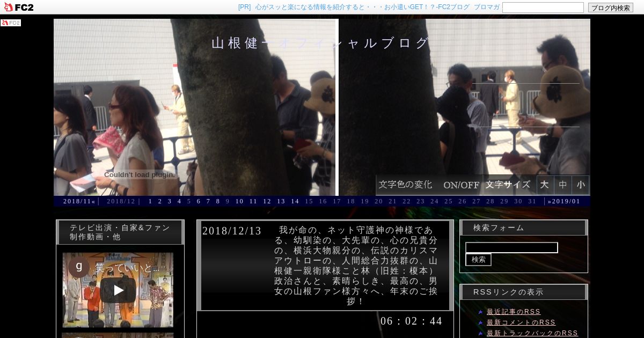
Task: Open calendar day 8
Action: (x=218, y=201)
